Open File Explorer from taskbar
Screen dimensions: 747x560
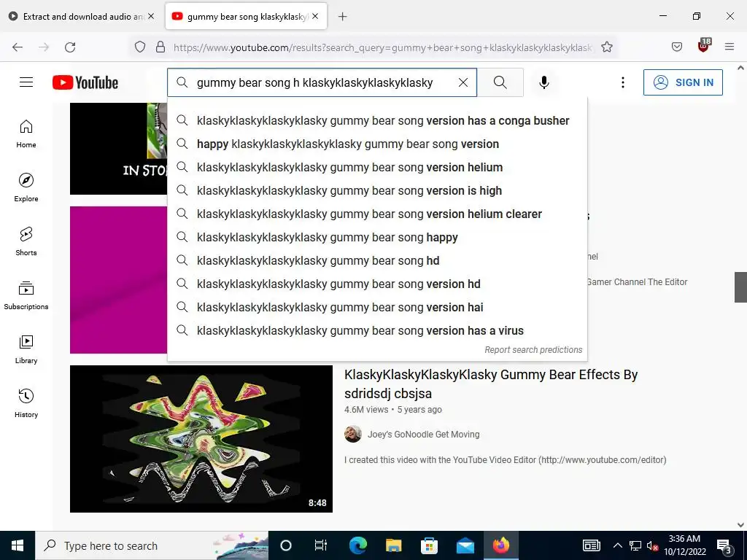[x=393, y=545]
